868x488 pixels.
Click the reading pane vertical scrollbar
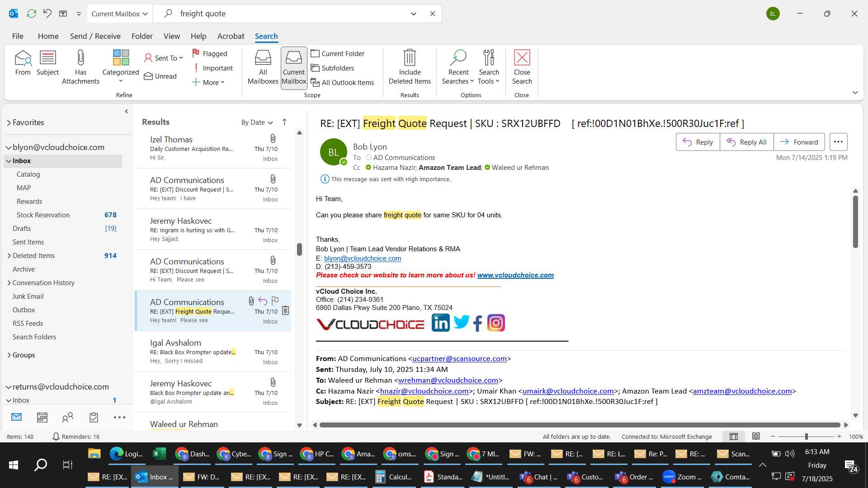[x=855, y=221]
